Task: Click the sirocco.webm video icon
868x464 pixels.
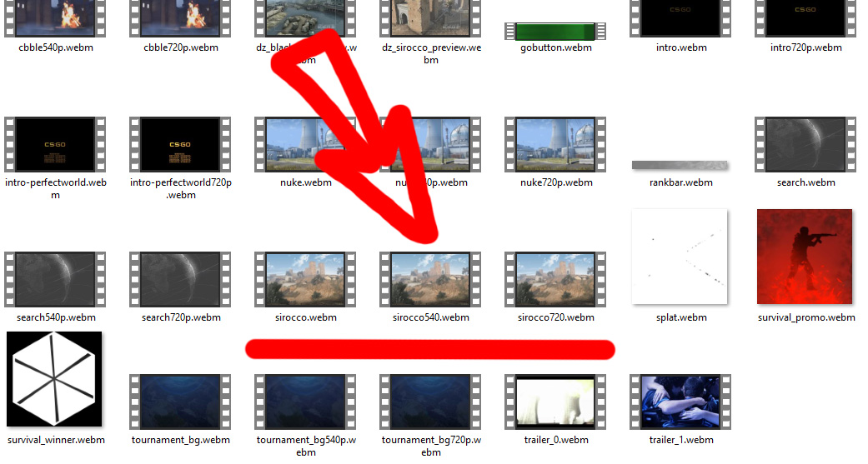Action: pos(305,279)
